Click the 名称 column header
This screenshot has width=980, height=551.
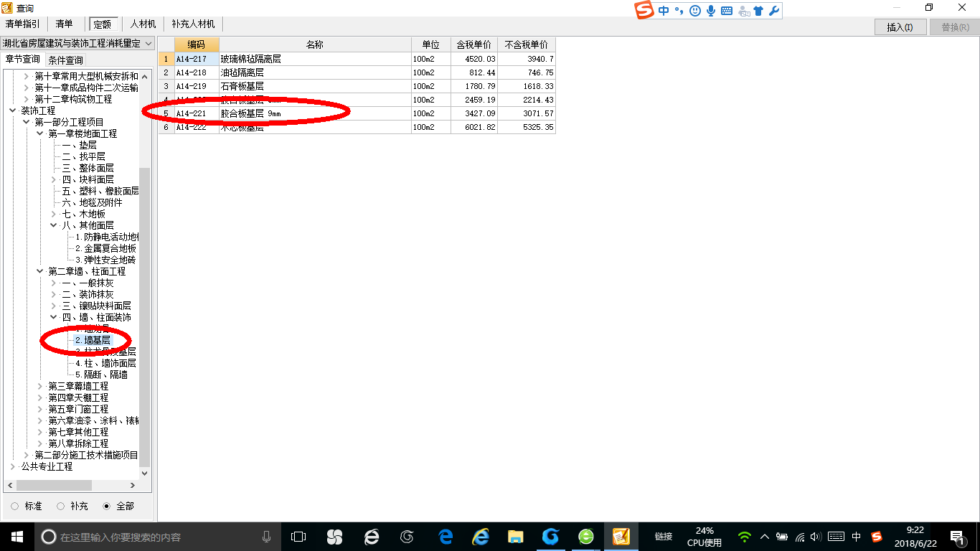[x=315, y=44]
